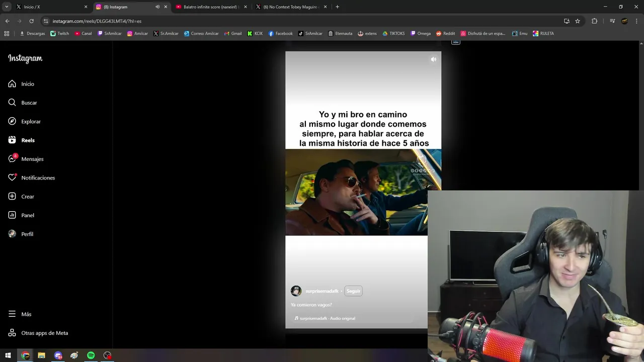
Task: Open Twitch bookmark
Action: [x=60, y=34]
